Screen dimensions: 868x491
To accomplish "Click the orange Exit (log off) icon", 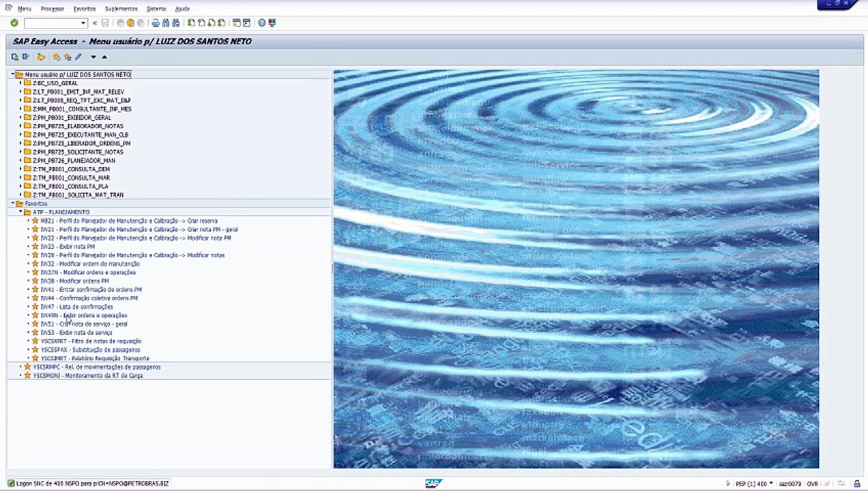I will [130, 23].
